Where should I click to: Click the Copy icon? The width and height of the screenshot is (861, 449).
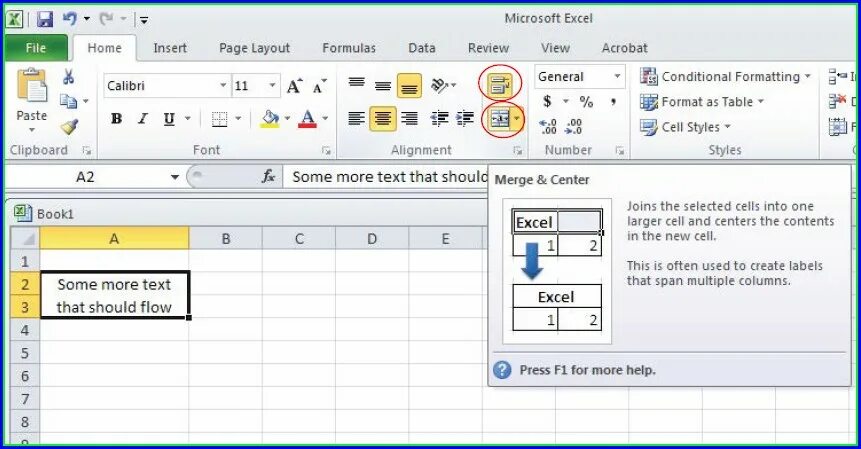(x=69, y=101)
